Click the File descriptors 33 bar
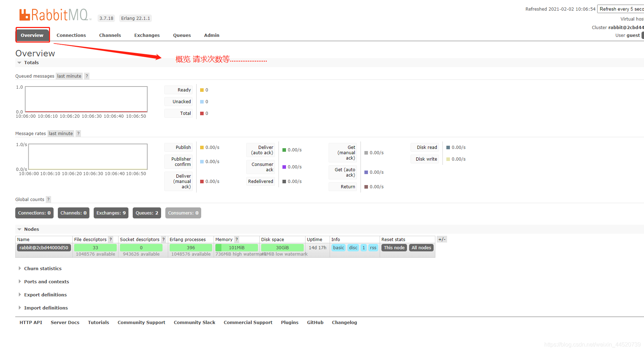This screenshot has width=644, height=351. point(95,247)
